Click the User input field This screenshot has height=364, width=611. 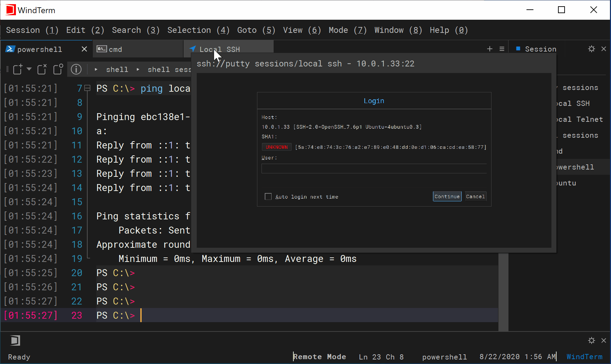374,169
